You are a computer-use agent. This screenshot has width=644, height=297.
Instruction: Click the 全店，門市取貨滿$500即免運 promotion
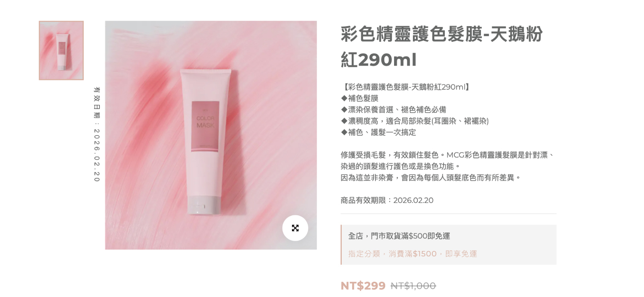[399, 236]
